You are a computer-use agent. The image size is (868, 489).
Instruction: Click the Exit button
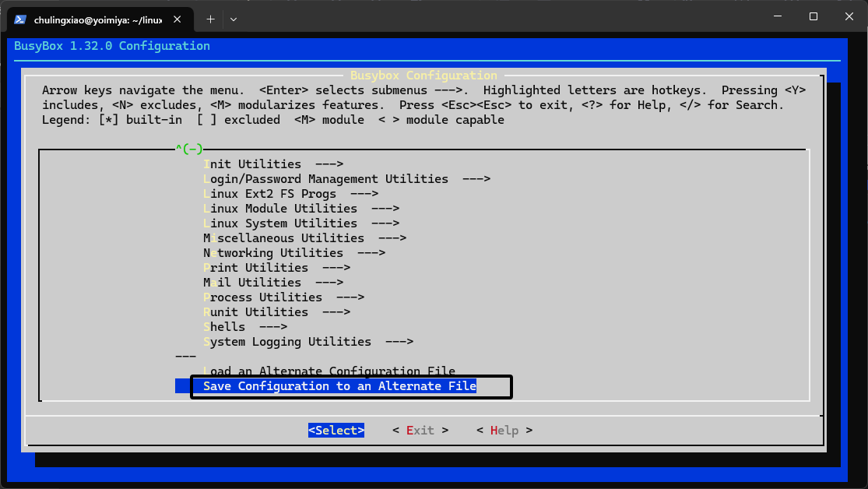[420, 431]
